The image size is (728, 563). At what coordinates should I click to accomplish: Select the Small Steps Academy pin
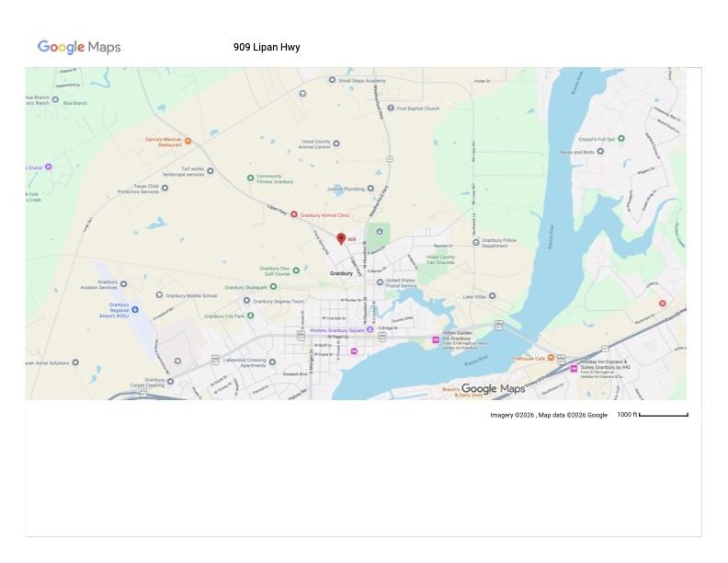point(332,80)
